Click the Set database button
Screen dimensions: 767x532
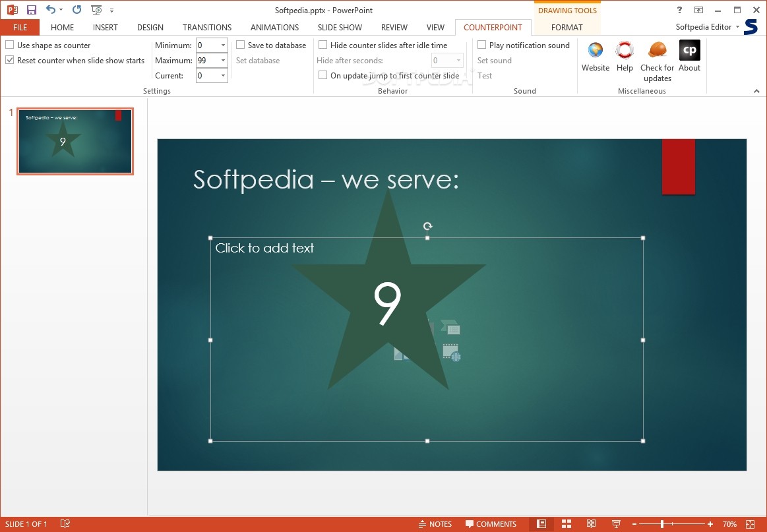258,60
